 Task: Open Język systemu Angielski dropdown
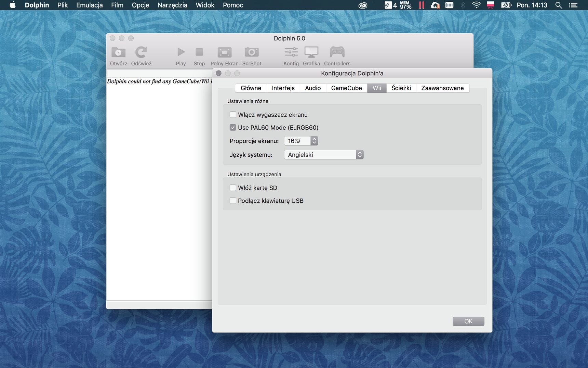click(324, 155)
